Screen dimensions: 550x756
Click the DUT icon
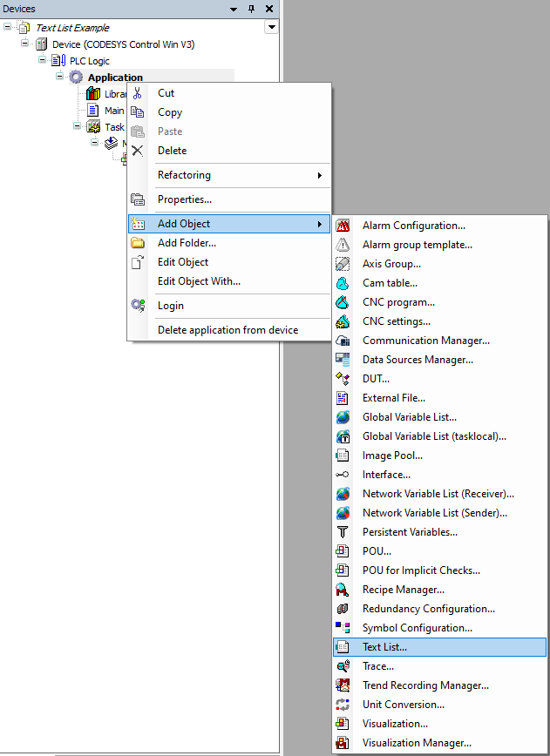(x=343, y=379)
